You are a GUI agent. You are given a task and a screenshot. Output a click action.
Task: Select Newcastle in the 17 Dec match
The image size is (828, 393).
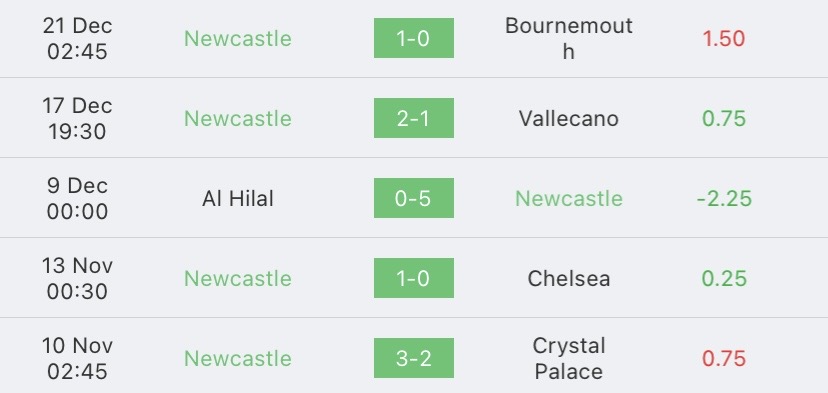(x=238, y=118)
